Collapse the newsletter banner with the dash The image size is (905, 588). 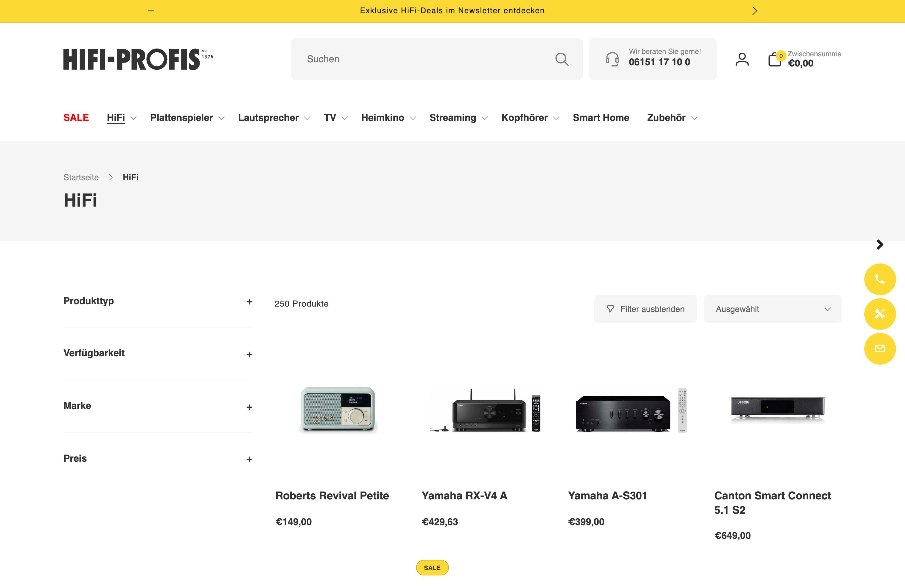[x=151, y=11]
